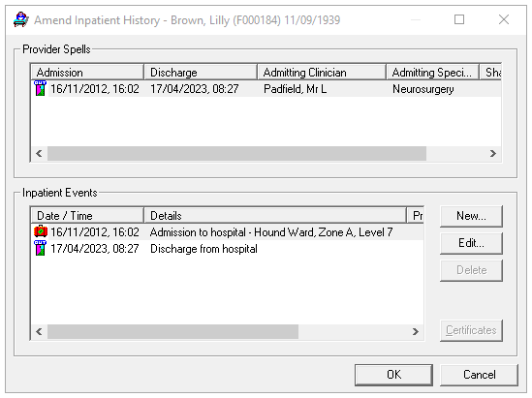
Task: Sort spells by the Admission column header
Action: [x=87, y=73]
